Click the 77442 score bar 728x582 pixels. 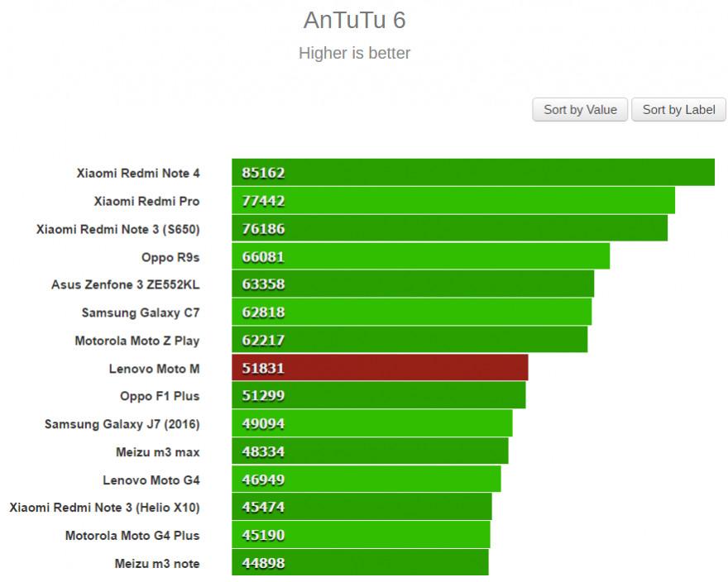pyautogui.click(x=453, y=200)
